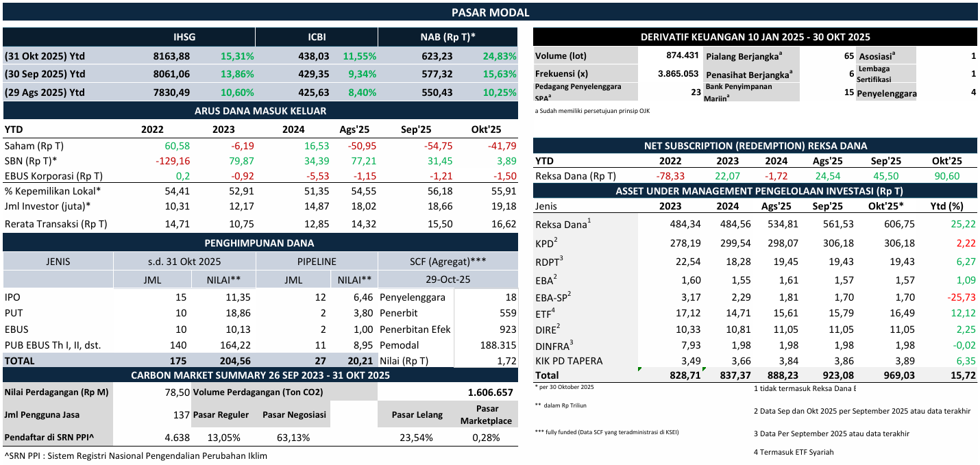The height and width of the screenshot is (465, 980).
Task: Click the CARBON MARKET SUMMARY section header
Action: (x=260, y=375)
